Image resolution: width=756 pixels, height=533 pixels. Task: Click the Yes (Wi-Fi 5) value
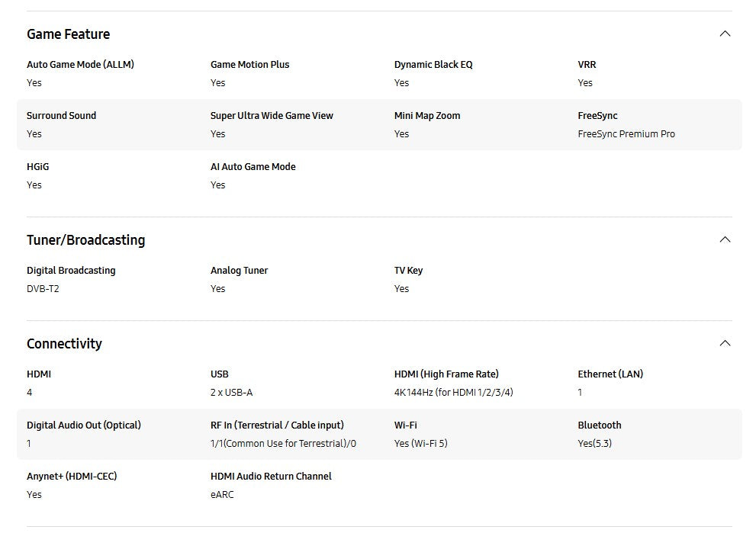click(x=420, y=444)
